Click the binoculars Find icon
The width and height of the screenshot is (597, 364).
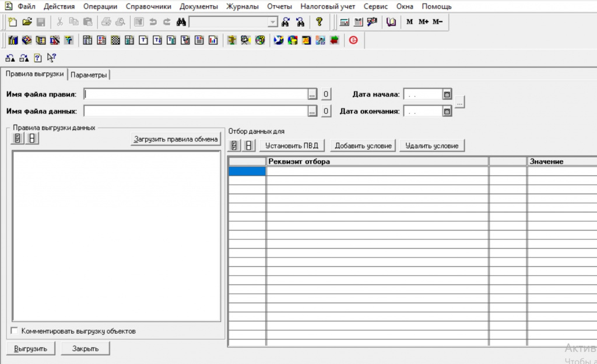(x=181, y=22)
